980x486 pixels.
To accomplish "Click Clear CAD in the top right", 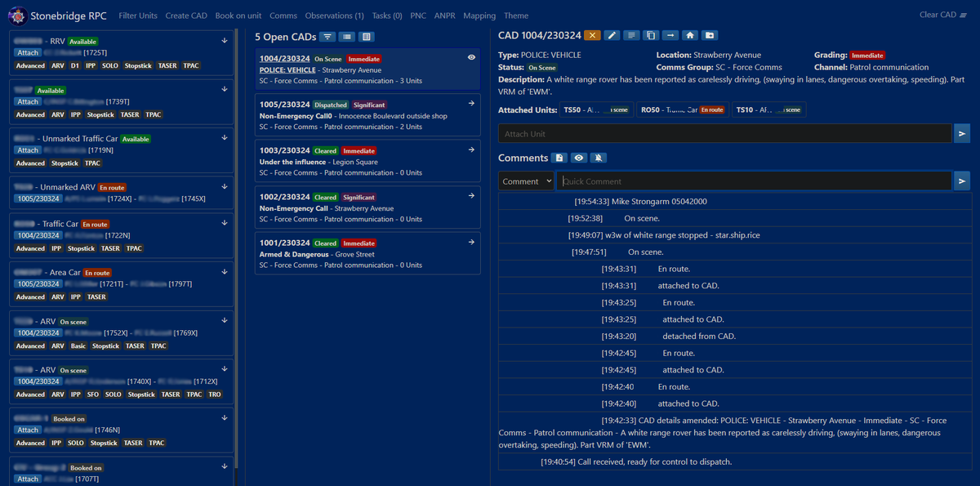I will [942, 15].
